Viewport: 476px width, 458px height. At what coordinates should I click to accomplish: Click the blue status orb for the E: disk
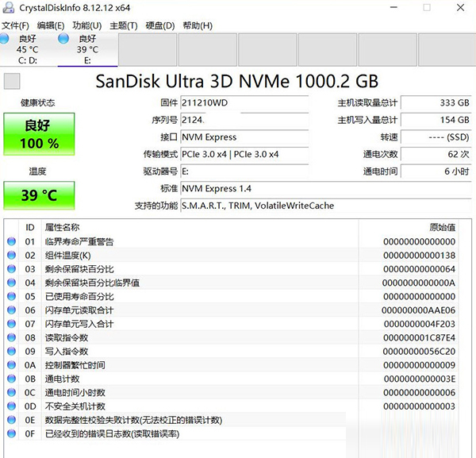tap(62, 38)
